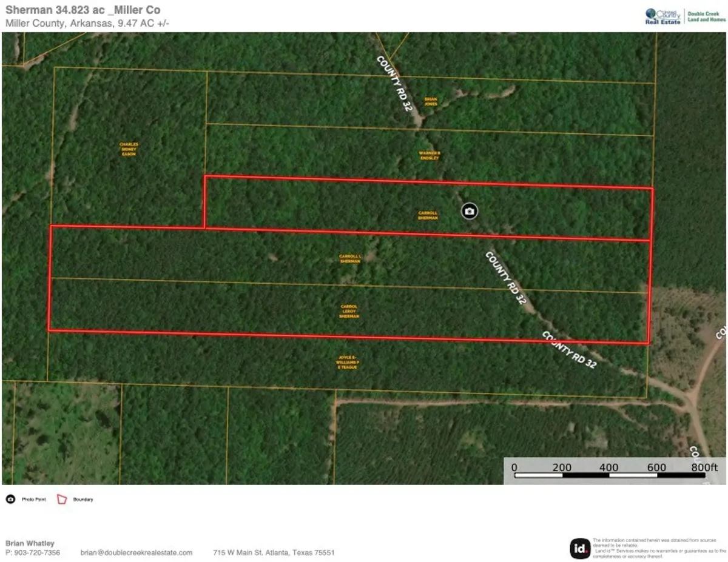The width and height of the screenshot is (728, 562).
Task: Click the Photo Point legend camera icon
Action: (x=10, y=500)
